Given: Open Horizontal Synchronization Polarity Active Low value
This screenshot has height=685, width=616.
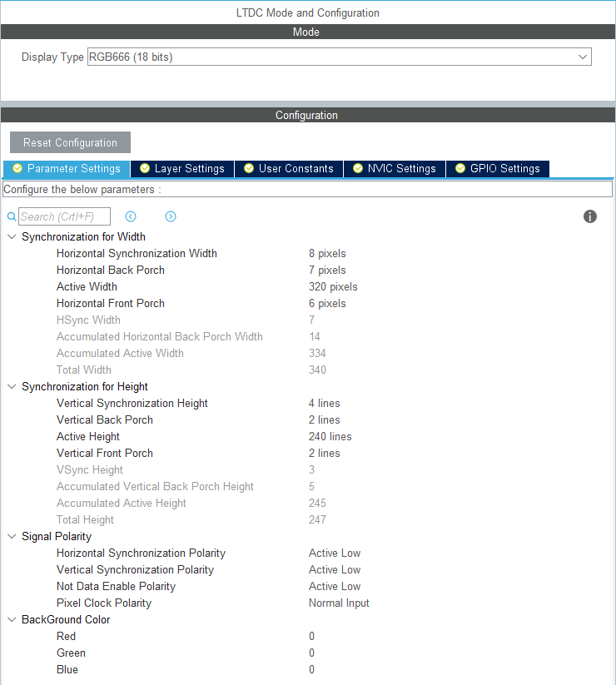Looking at the screenshot, I should (x=334, y=553).
